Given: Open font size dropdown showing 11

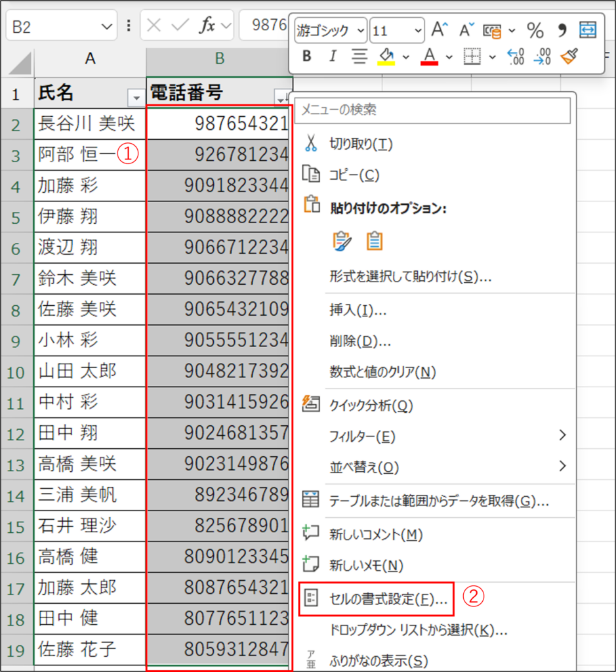Looking at the screenshot, I should pos(418,30).
